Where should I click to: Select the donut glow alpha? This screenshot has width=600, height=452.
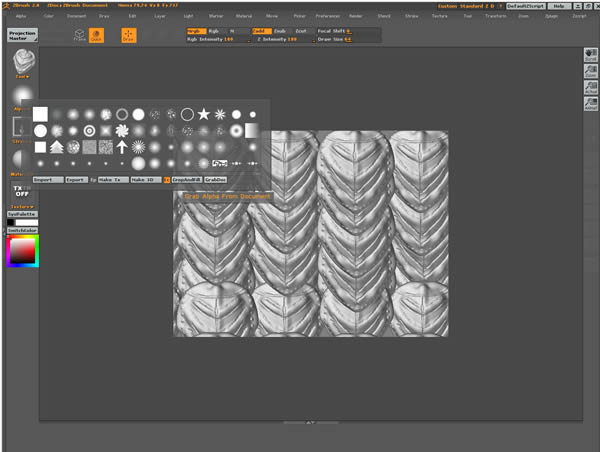tap(236, 131)
